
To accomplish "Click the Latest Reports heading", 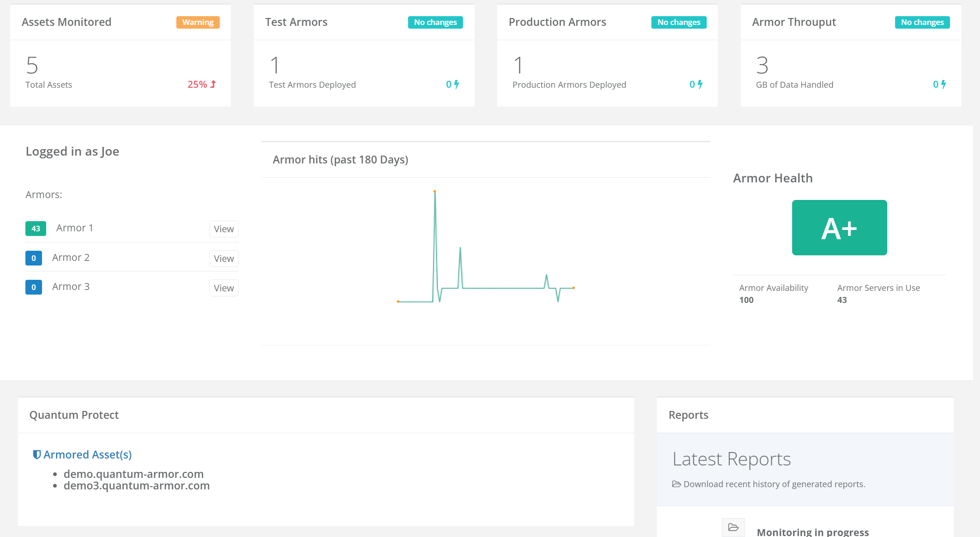I will point(732,459).
